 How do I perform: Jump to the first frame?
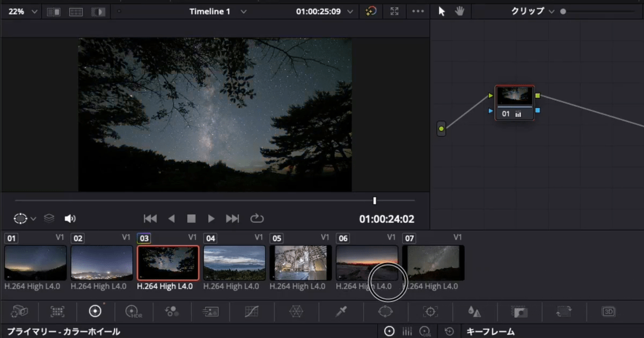pos(150,218)
